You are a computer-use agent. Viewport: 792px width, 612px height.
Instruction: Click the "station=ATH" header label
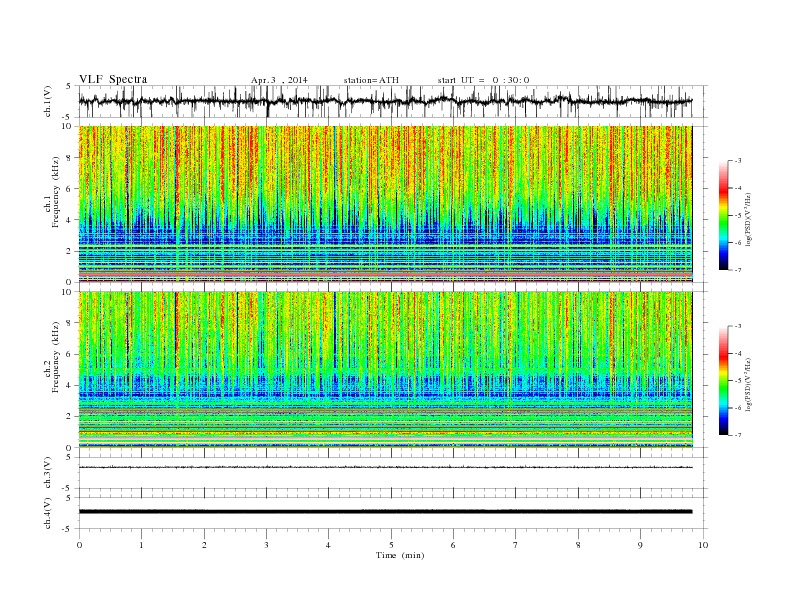(371, 80)
